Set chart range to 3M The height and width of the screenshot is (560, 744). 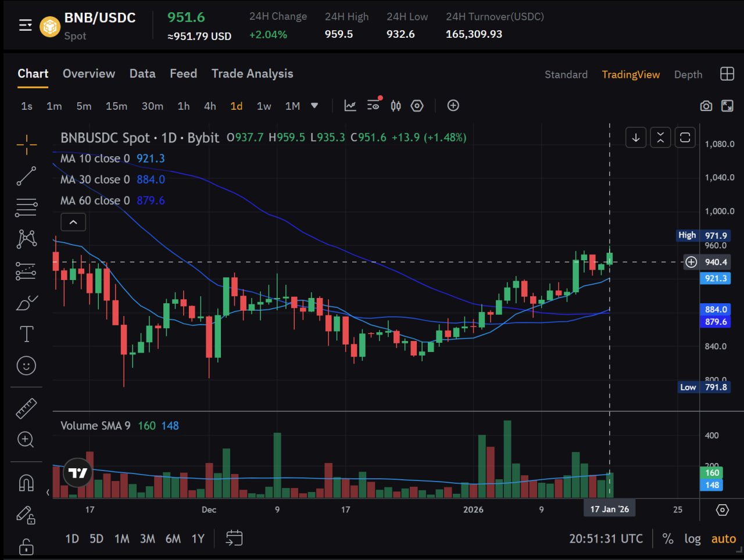click(148, 539)
